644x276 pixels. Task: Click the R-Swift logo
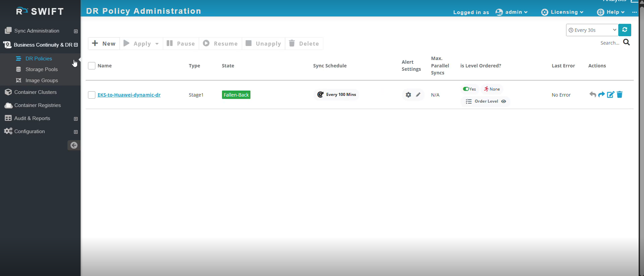(x=40, y=11)
